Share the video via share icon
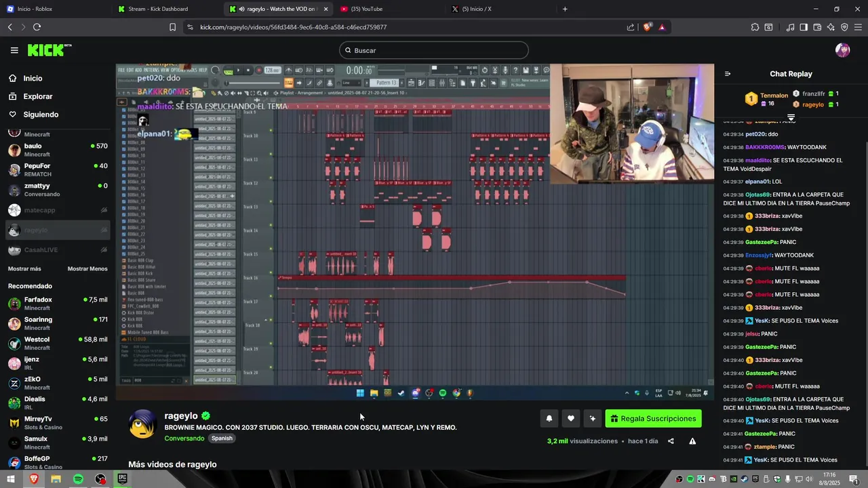868x488 pixels. (x=671, y=441)
